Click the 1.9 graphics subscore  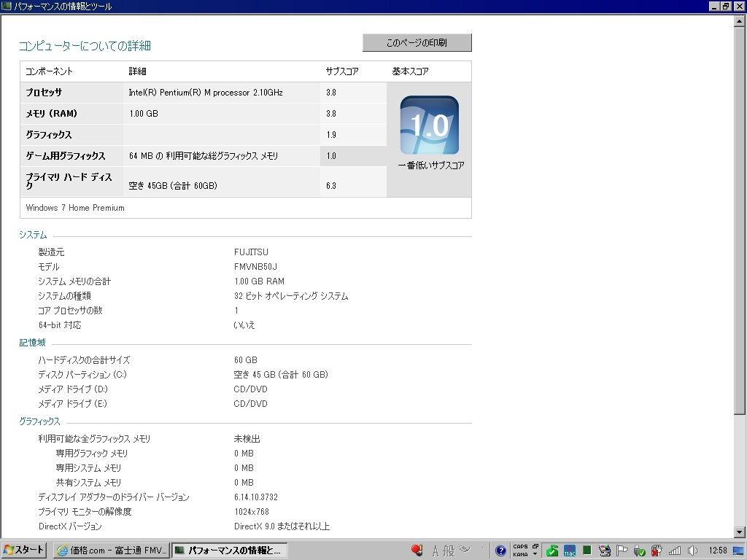[331, 135]
